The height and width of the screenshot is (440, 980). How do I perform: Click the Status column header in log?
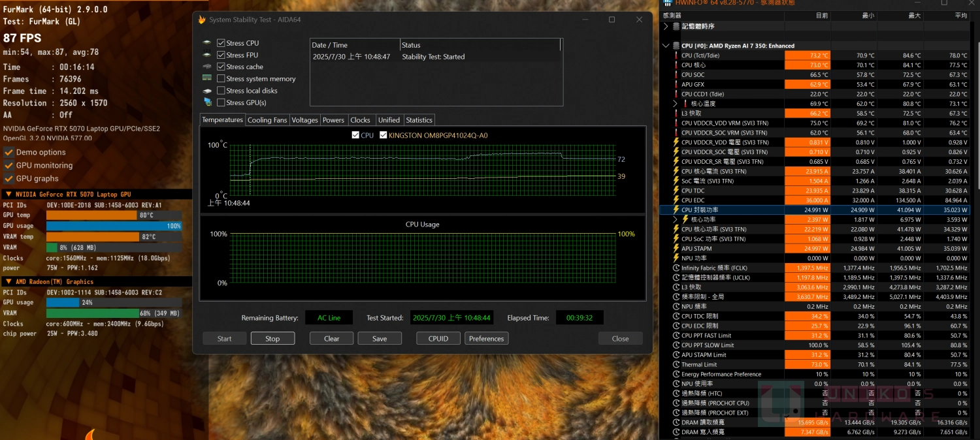pyautogui.click(x=480, y=45)
